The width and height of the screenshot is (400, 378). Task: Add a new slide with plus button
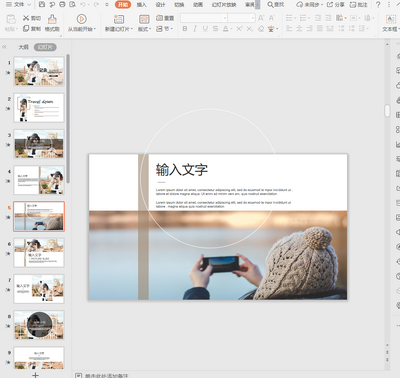coord(35,375)
